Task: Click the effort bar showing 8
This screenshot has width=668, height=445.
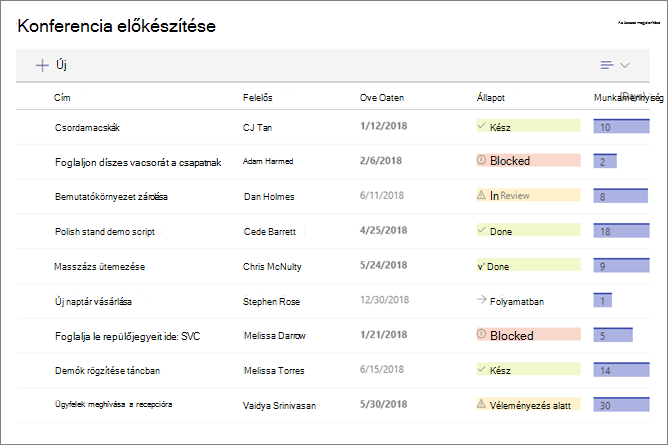Action: pyautogui.click(x=621, y=196)
